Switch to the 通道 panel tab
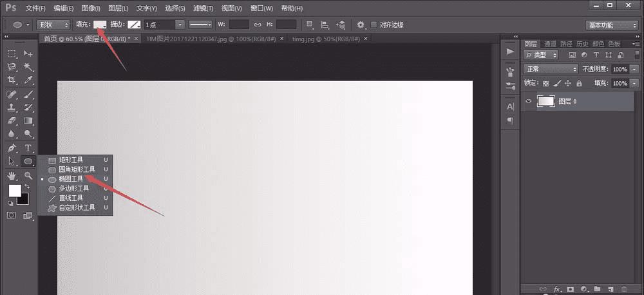This screenshot has width=644, height=295. (550, 44)
